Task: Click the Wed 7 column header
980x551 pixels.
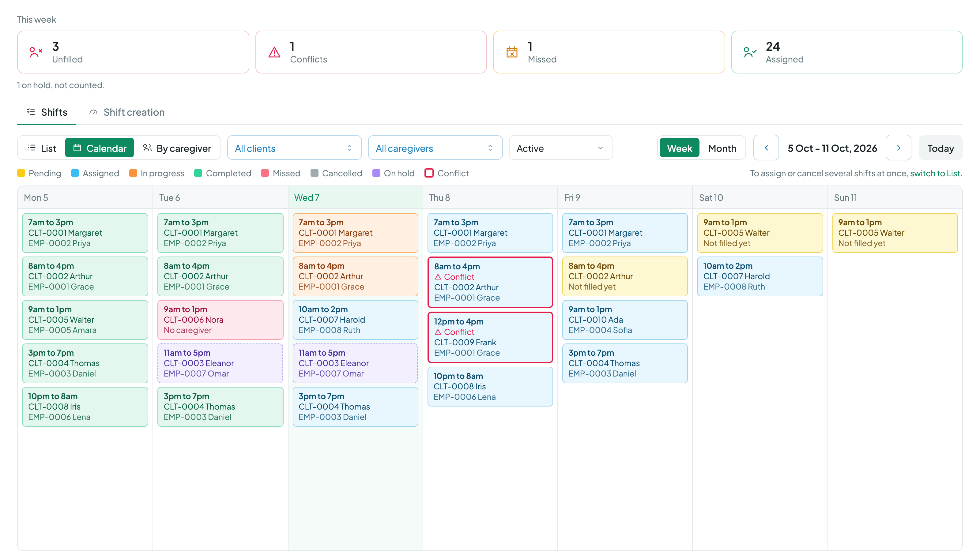Action: pyautogui.click(x=355, y=198)
